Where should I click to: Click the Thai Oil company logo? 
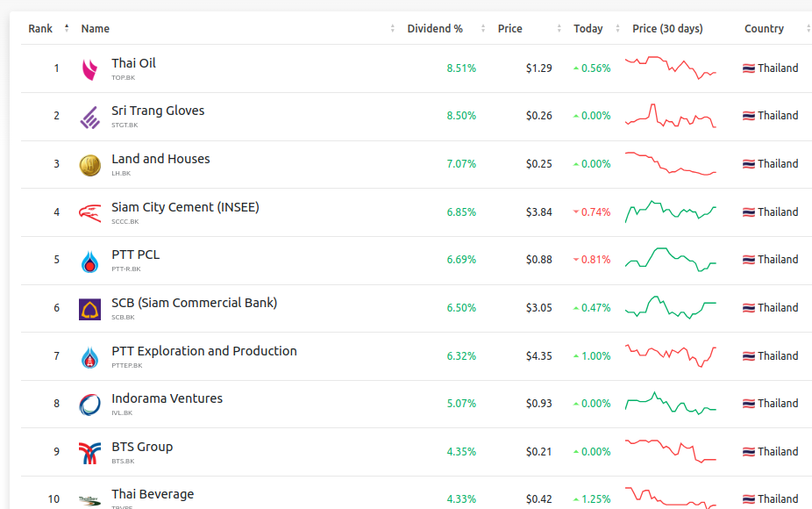pyautogui.click(x=89, y=69)
